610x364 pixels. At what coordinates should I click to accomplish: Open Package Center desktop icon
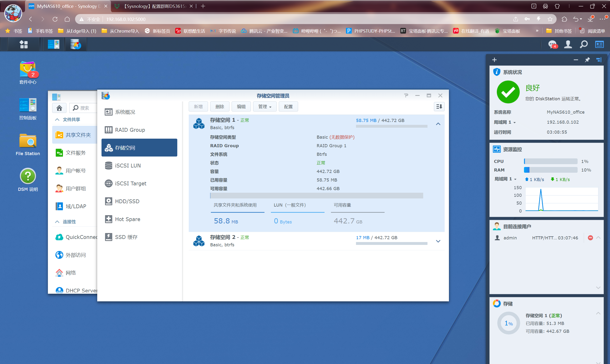tap(28, 73)
